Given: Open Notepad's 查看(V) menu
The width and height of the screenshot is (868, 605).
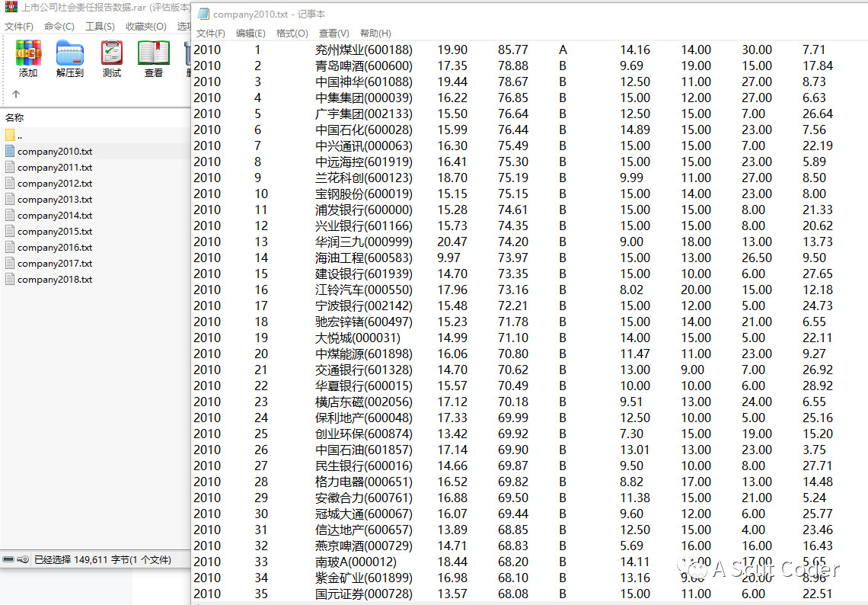Looking at the screenshot, I should [x=333, y=34].
